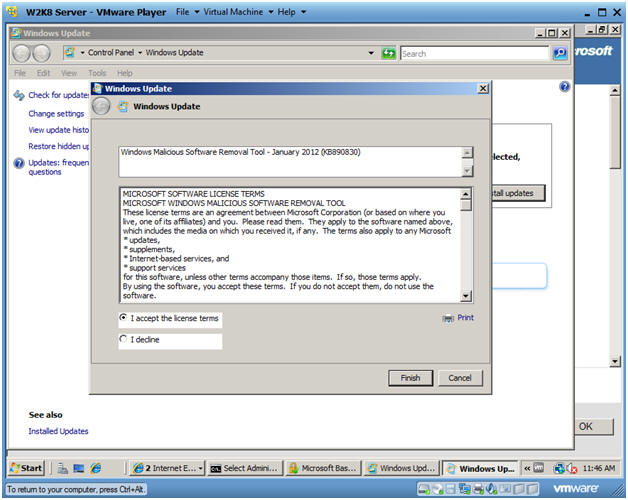Click the Check for updates link
The width and height of the screenshot is (628, 500).
pos(59,95)
